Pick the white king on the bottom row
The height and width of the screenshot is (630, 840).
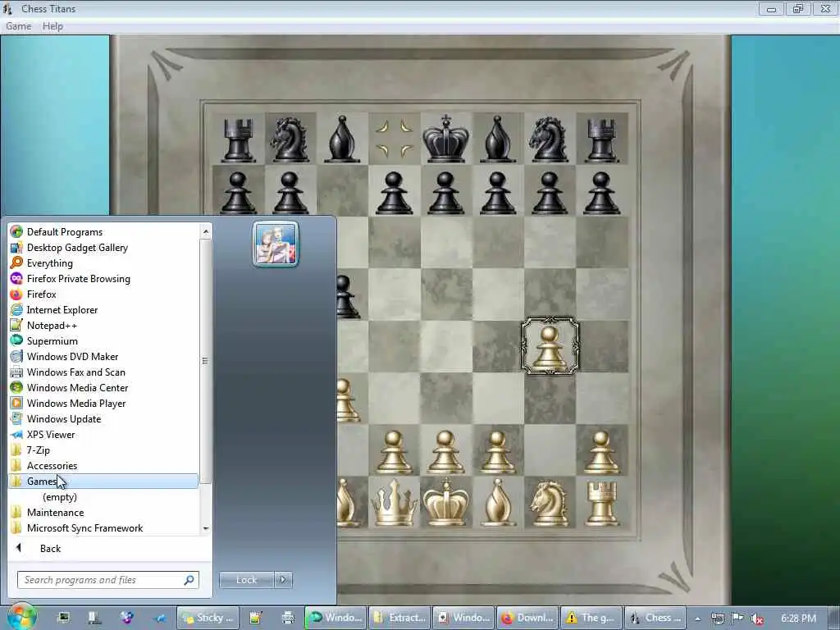pos(445,503)
